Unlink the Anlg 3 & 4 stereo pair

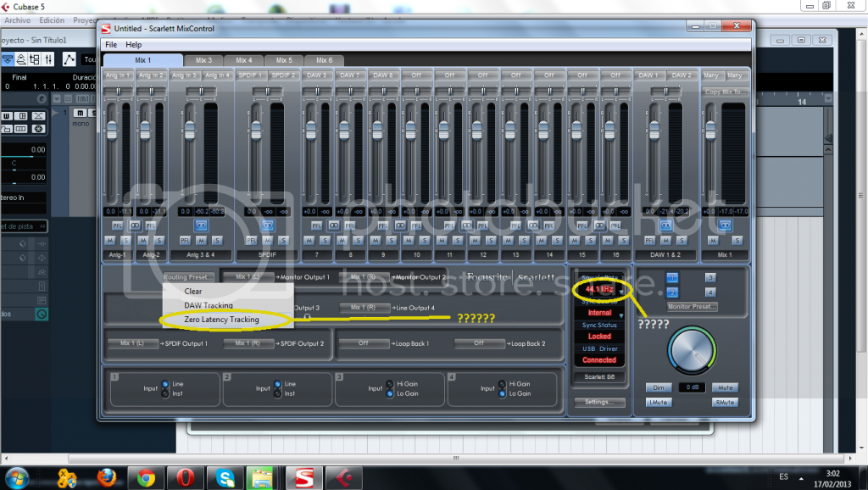click(x=201, y=226)
